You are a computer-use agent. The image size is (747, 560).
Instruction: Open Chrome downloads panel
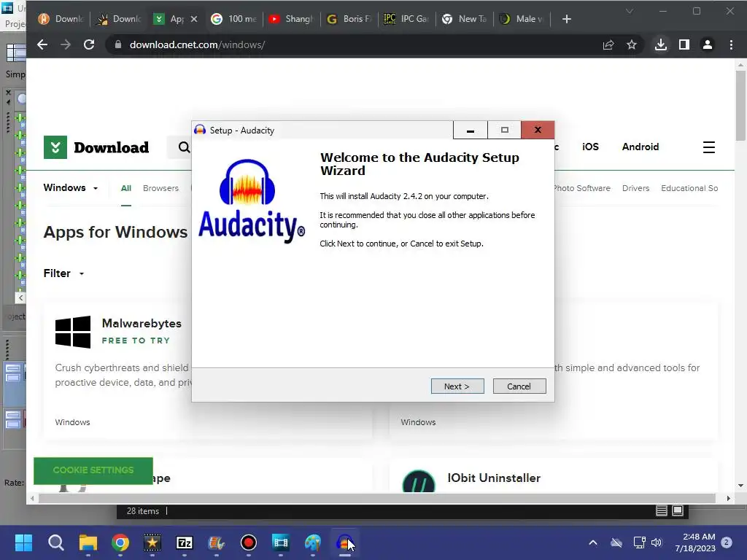coord(661,44)
